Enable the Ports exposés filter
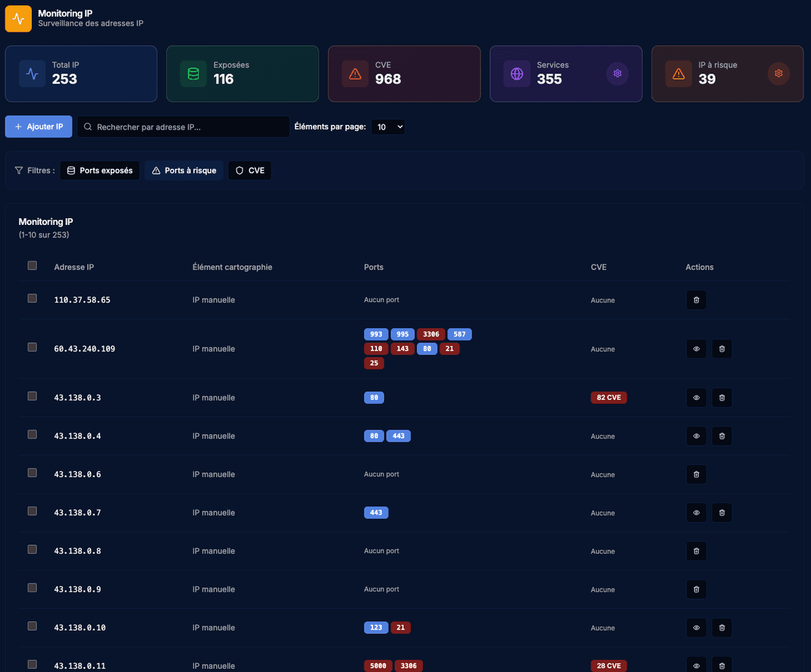The image size is (811, 672). 100,171
